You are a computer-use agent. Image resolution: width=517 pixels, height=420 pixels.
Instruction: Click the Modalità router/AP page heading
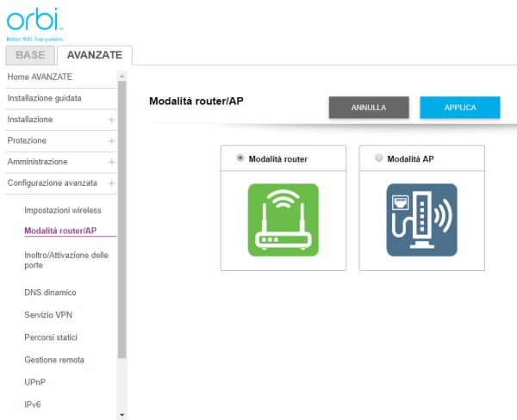point(196,102)
